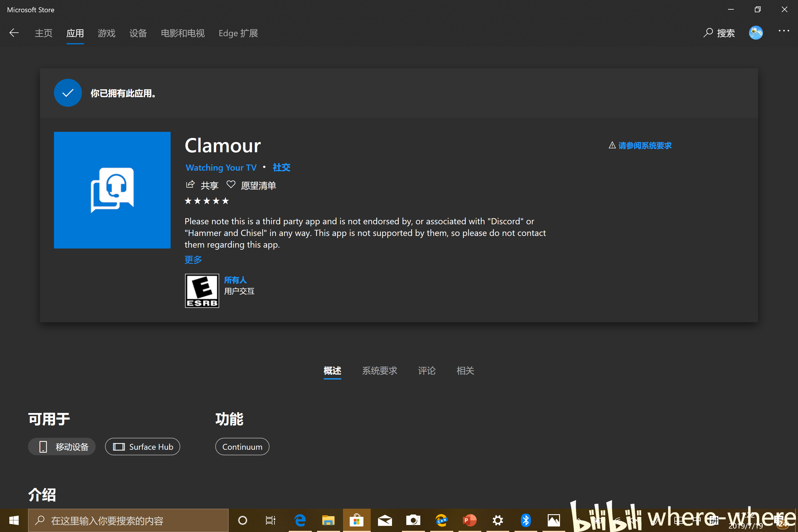
Task: Click the Surface Hub device chip
Action: [x=143, y=447]
